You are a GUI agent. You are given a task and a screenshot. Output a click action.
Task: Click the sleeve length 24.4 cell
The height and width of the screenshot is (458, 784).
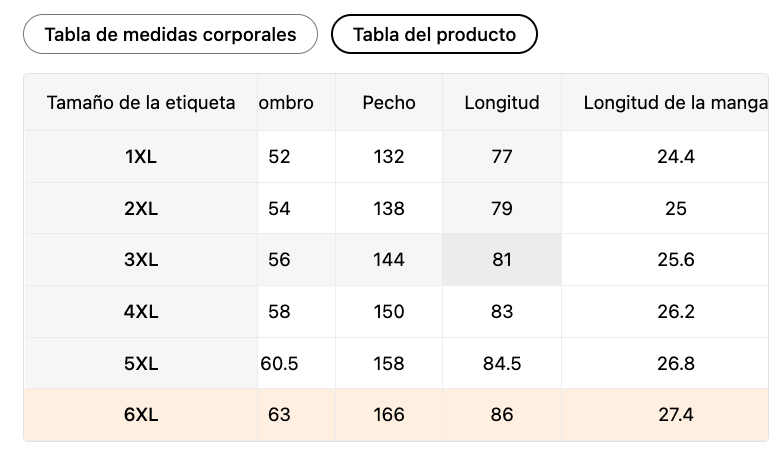(x=675, y=156)
